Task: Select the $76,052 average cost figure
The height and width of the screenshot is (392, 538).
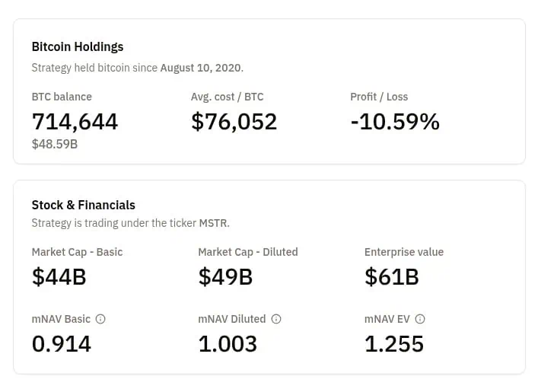Action: pyautogui.click(x=234, y=121)
